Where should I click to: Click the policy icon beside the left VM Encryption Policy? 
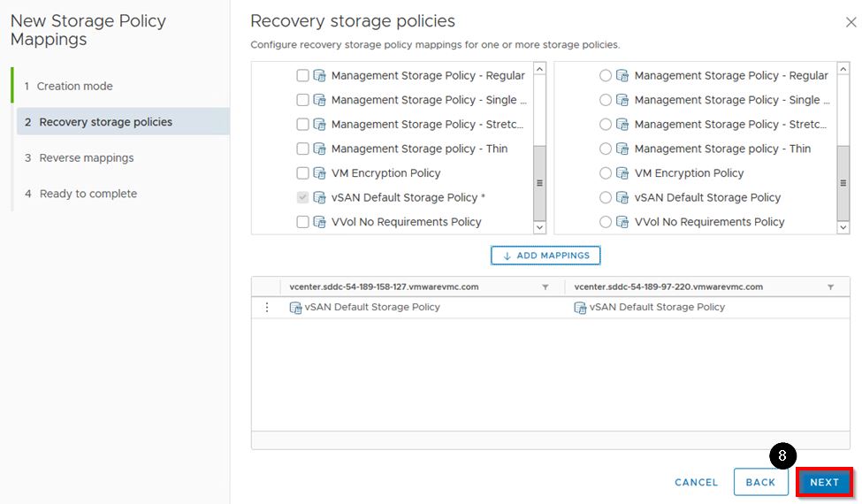pos(319,173)
